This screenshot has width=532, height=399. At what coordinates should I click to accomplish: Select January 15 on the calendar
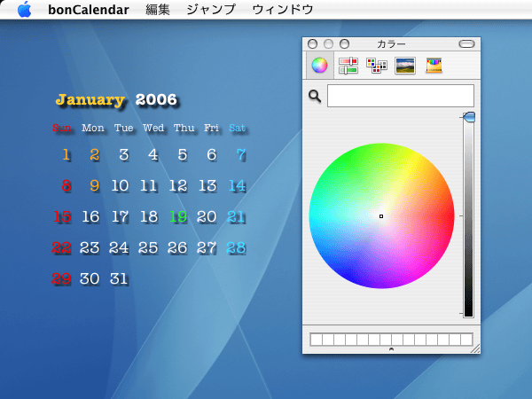[62, 217]
